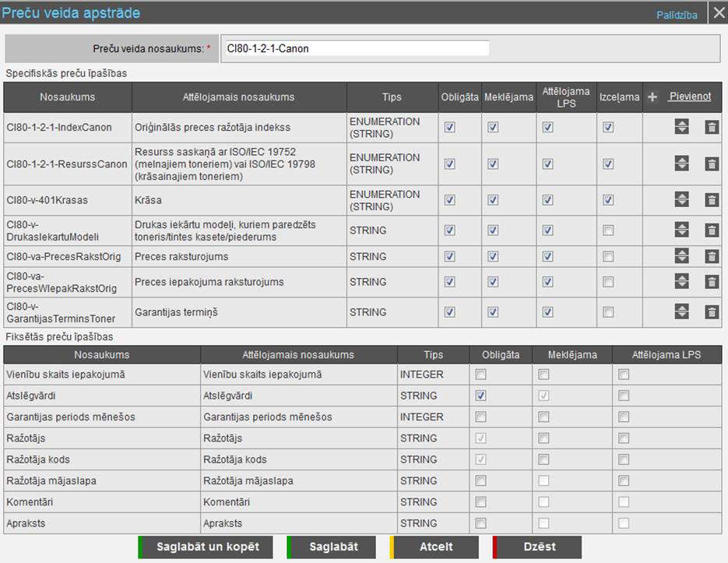Screen dimensions: 728x563
Task: Click the plus icon beside Pievienot
Action: point(652,97)
